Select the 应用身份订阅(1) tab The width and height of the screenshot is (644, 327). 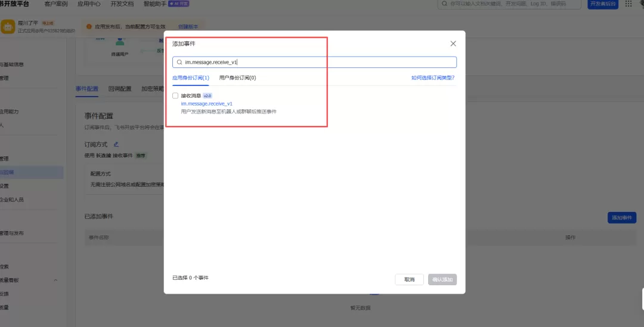pos(191,78)
